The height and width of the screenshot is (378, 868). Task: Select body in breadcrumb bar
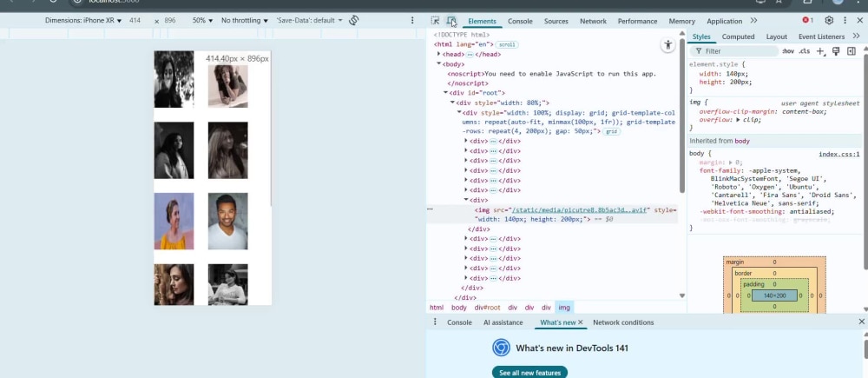coord(459,308)
